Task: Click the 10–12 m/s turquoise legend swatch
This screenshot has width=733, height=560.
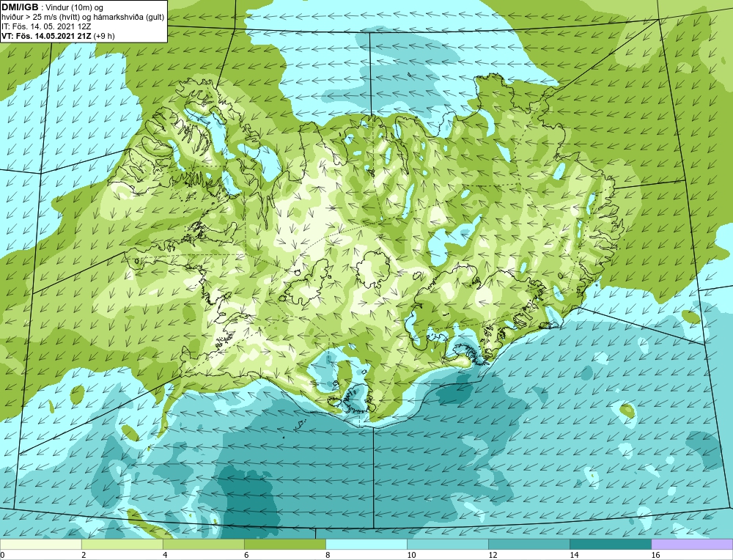Action: point(447,544)
